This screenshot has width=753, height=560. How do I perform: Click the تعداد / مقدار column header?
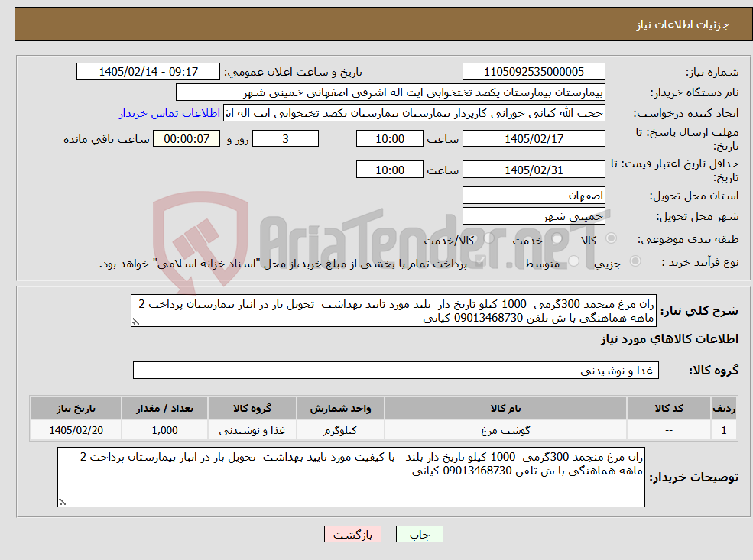164,409
